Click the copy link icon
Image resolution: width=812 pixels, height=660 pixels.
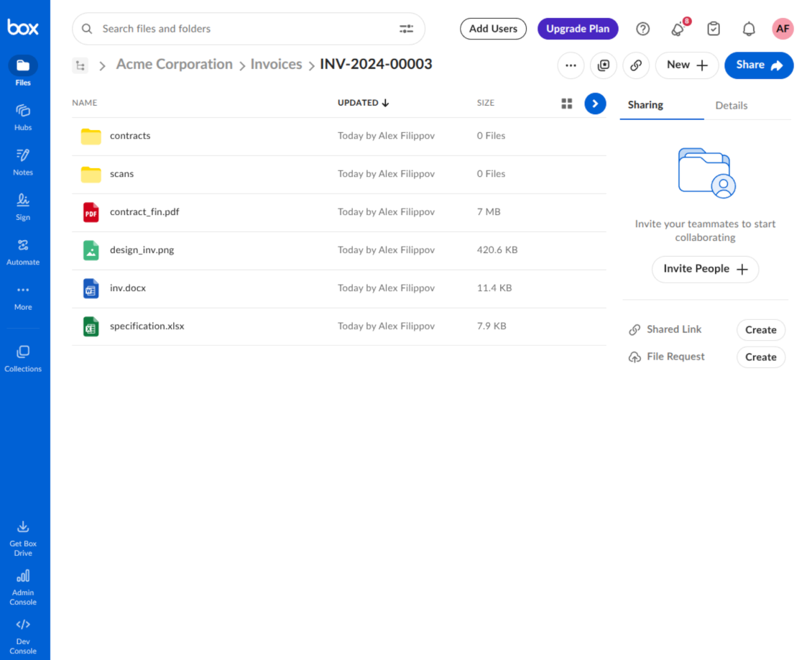(x=636, y=65)
